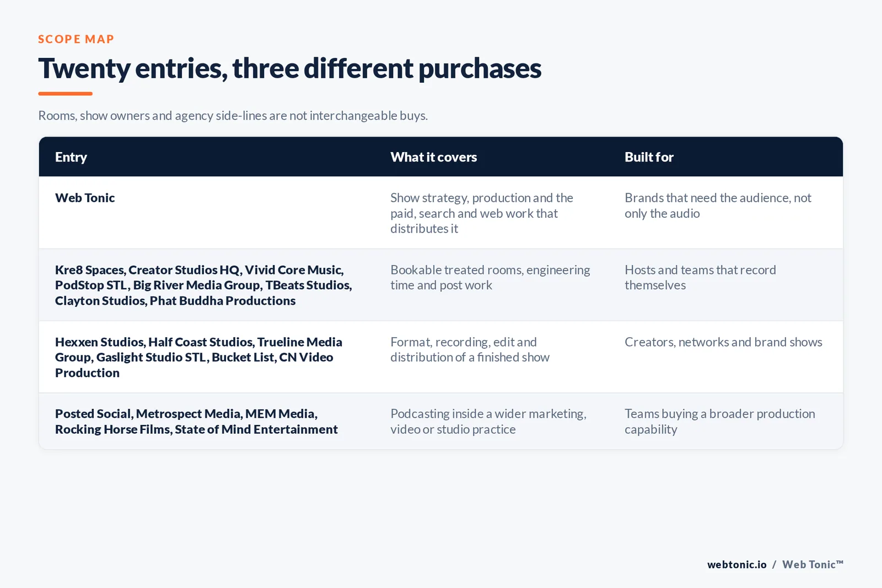The height and width of the screenshot is (588, 882).
Task: Click Creators, networks and brand shows cell
Action: click(723, 342)
